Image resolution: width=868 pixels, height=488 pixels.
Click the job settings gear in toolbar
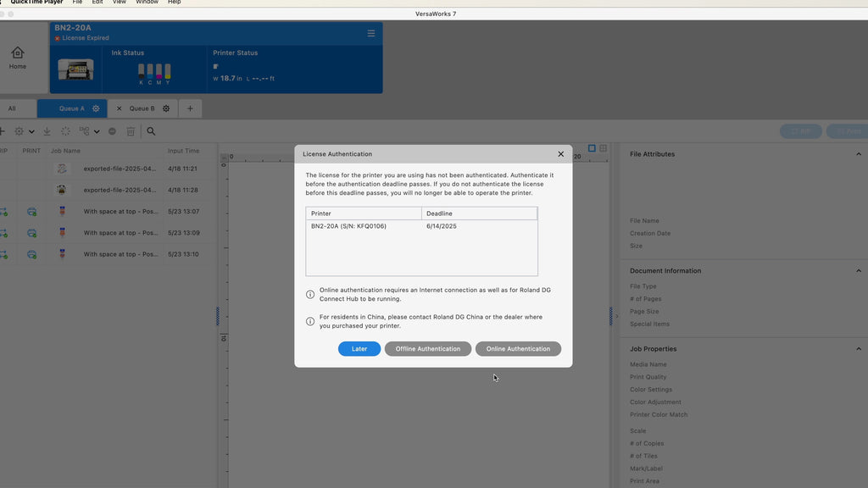tap(19, 131)
